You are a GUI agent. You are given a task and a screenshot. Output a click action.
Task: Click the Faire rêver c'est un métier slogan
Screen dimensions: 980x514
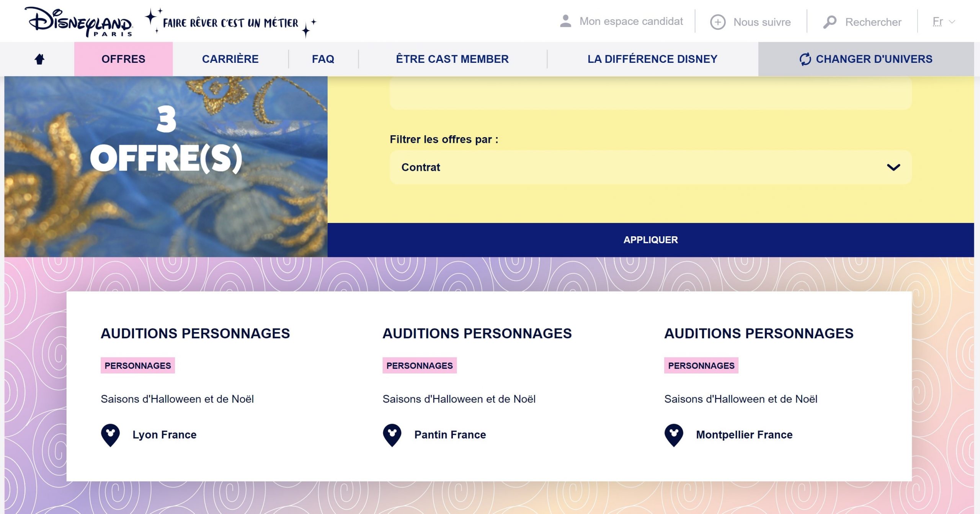click(x=230, y=23)
